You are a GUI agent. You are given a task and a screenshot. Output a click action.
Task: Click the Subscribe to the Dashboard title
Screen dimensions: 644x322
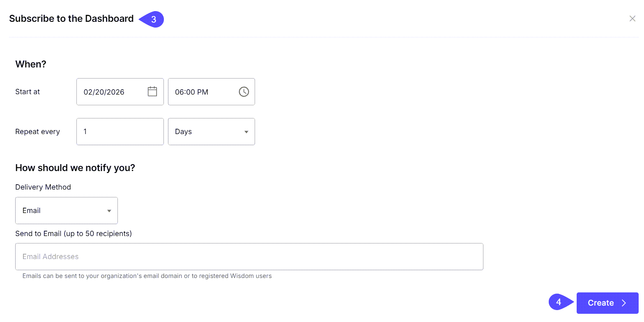coord(71,19)
